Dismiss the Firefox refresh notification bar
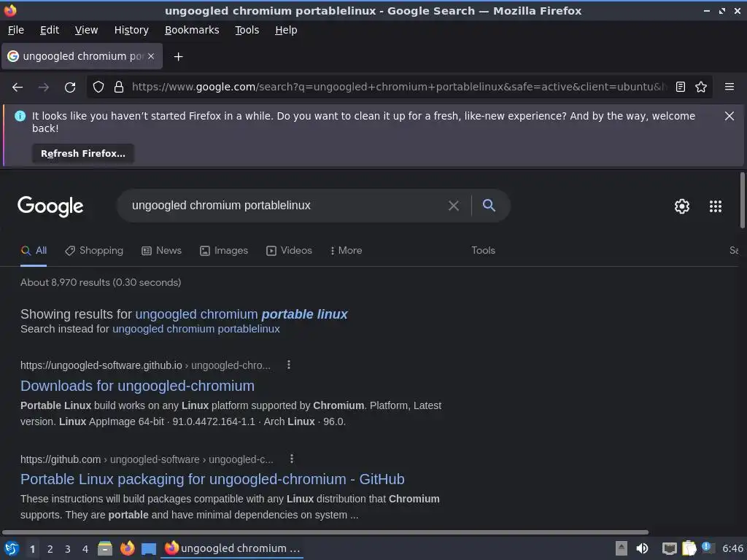The image size is (747, 560). click(729, 116)
